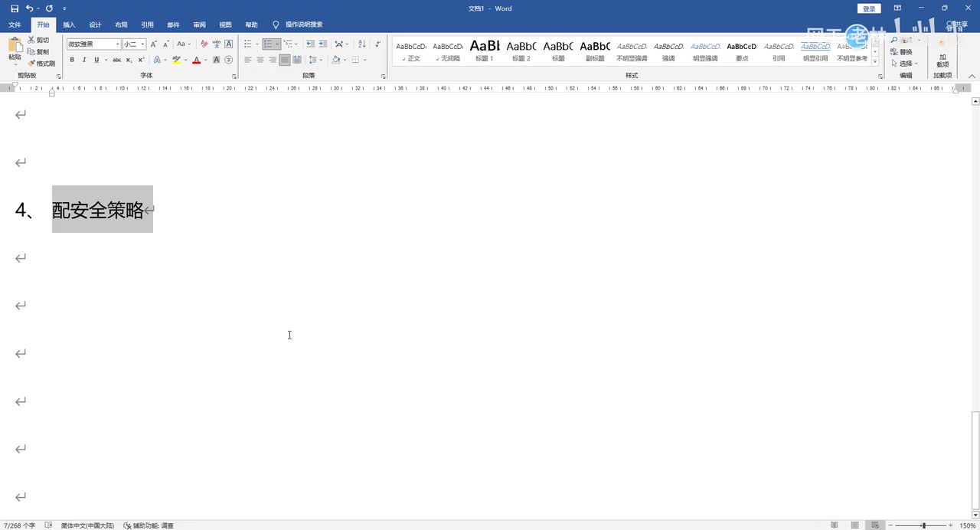Click the Replace (替换) button

(x=902, y=52)
